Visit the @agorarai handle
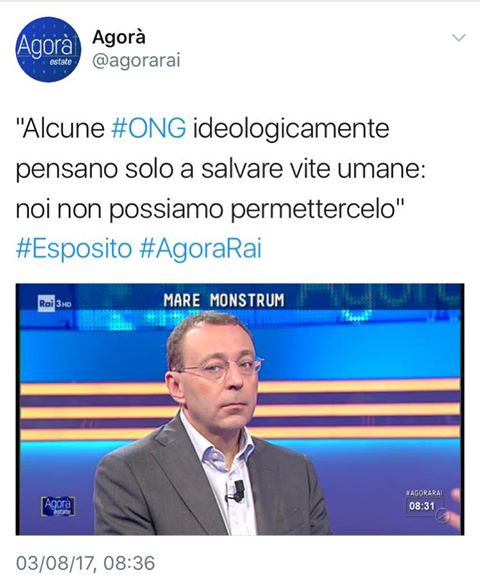 click(x=136, y=60)
